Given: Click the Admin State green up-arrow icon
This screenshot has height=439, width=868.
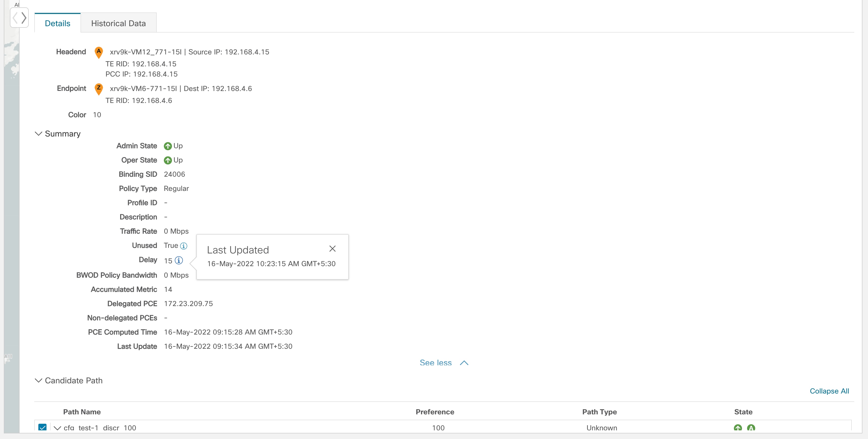Looking at the screenshot, I should 168,146.
